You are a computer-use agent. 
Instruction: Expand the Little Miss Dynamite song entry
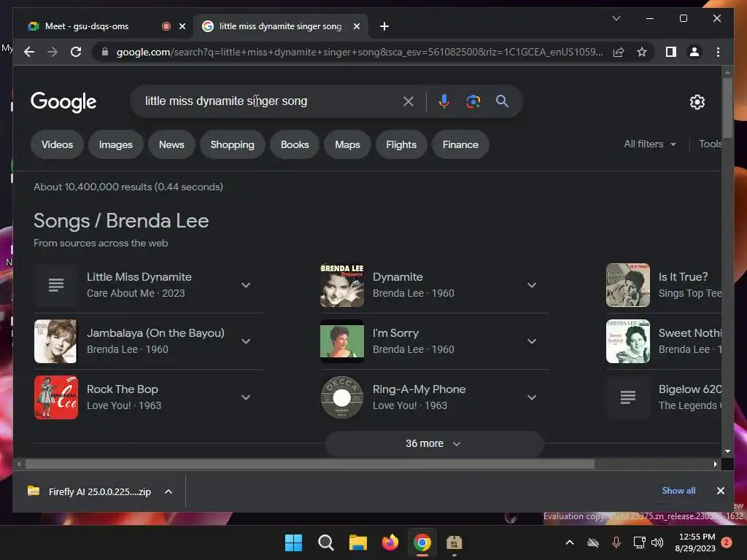[246, 285]
